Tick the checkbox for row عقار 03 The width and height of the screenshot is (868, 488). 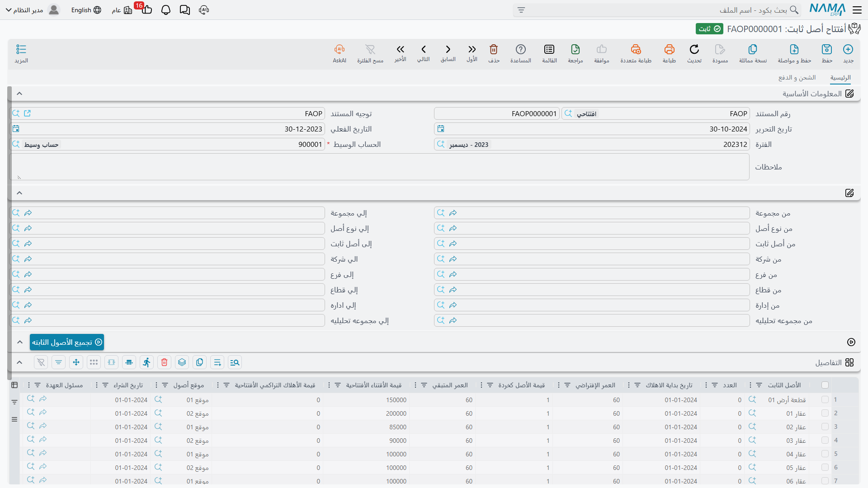tap(825, 441)
